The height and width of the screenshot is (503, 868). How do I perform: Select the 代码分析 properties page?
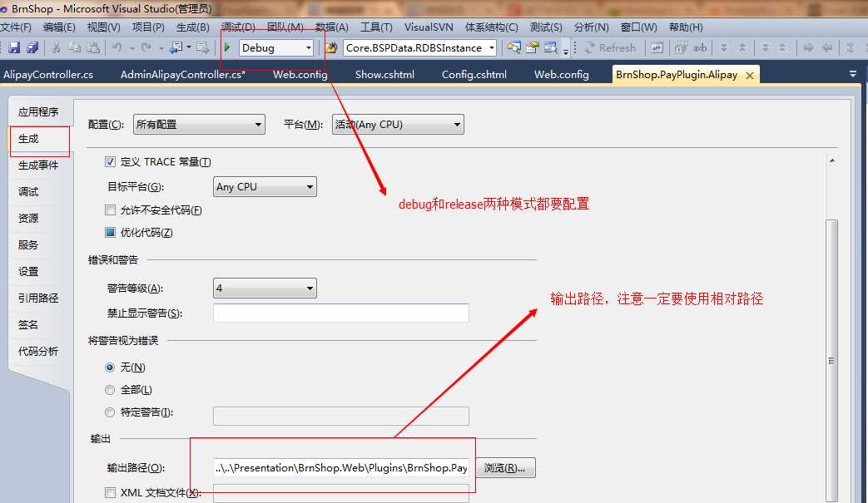pos(37,351)
